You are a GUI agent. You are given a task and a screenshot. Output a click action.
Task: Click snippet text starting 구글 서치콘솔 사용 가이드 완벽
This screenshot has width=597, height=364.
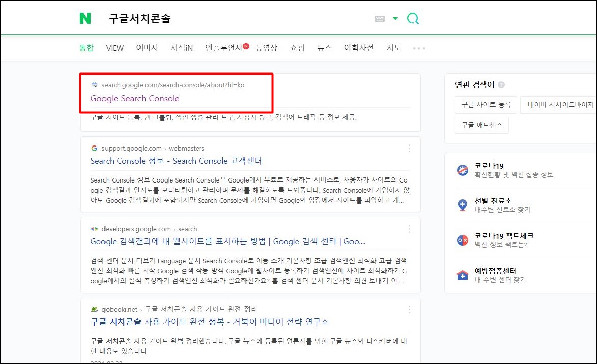[249, 346]
